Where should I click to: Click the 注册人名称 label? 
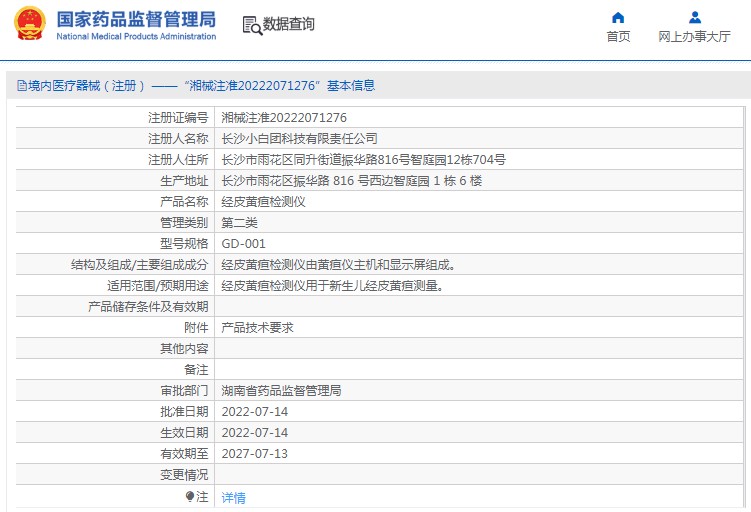coord(178,139)
